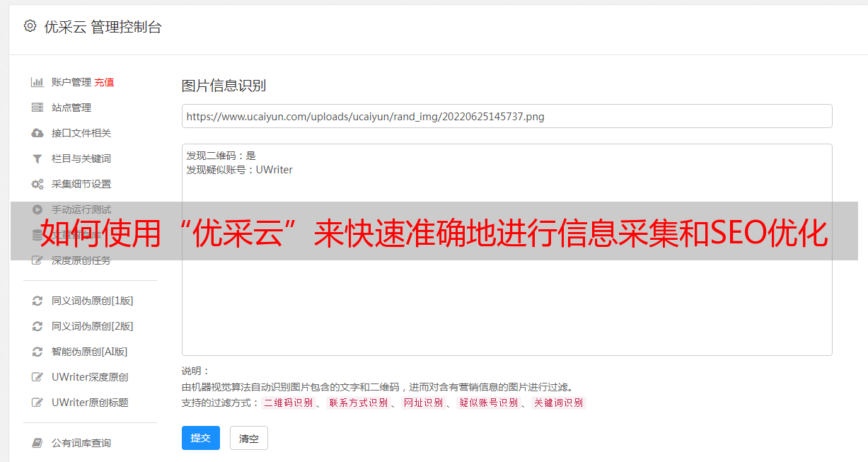Click the cloud upload icon next to 接口文件相关

37,133
